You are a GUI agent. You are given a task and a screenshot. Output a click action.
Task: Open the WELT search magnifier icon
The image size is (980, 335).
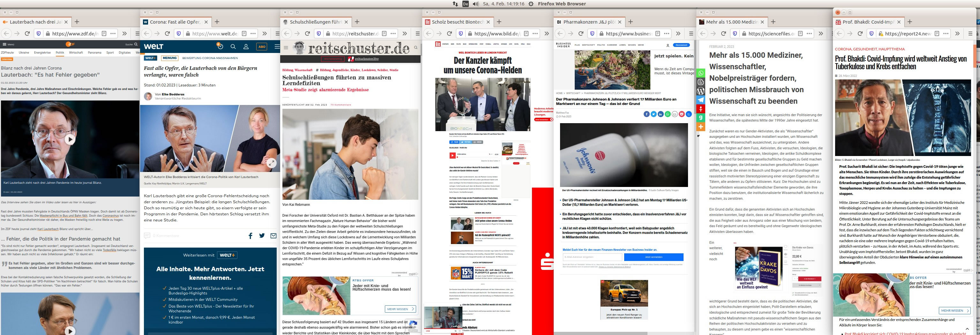pos(233,47)
